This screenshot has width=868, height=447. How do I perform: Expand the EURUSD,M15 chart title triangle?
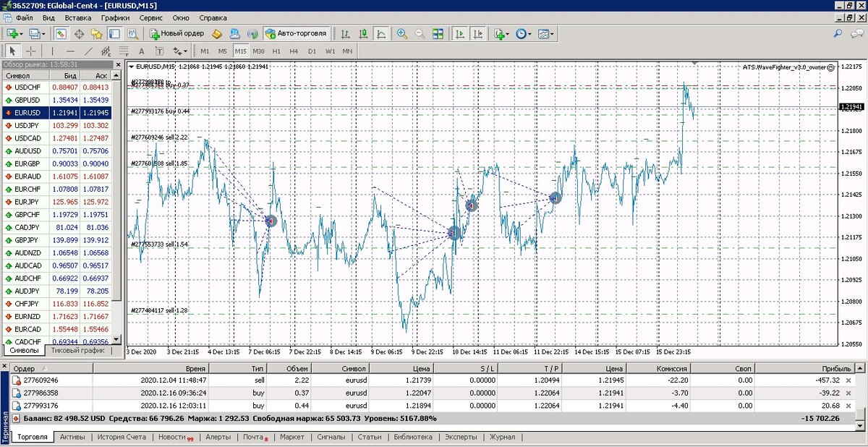pos(131,67)
